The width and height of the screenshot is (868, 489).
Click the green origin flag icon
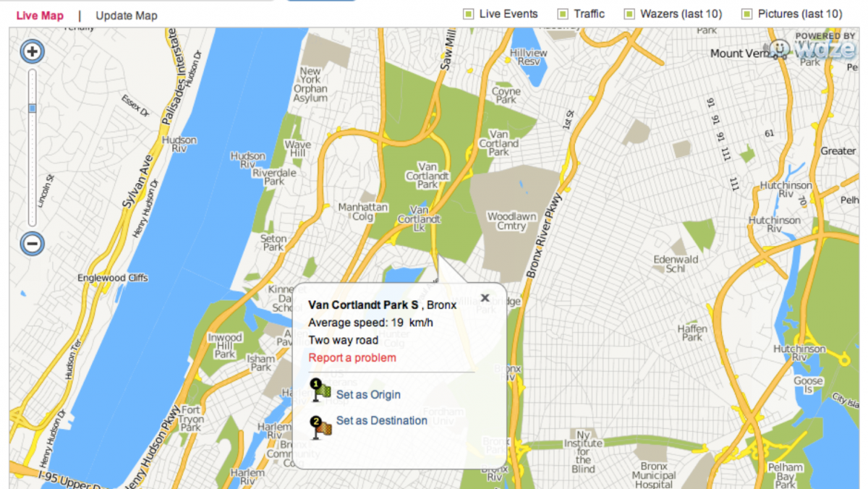point(320,390)
